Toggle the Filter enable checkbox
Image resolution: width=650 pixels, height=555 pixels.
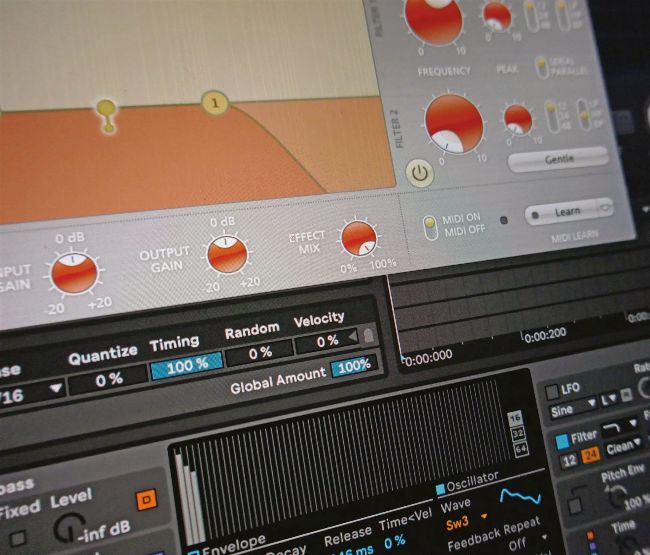[x=561, y=439]
